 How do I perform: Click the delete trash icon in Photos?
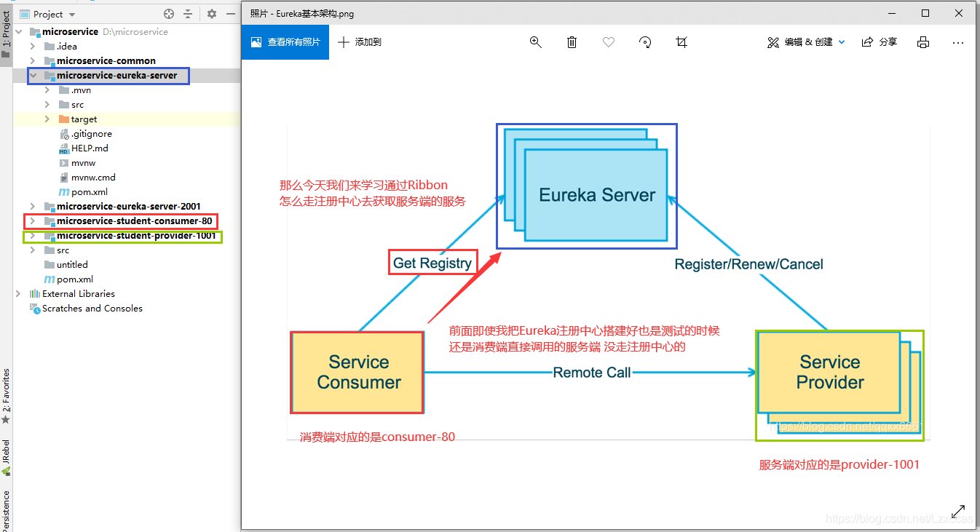(x=572, y=42)
